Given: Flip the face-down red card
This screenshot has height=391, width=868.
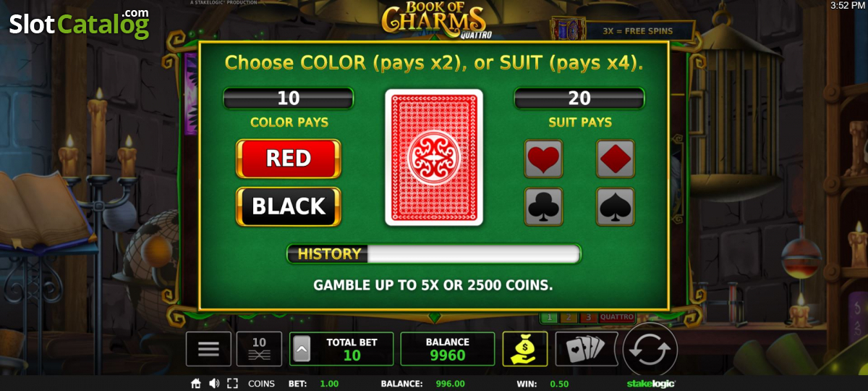Looking at the screenshot, I should click(x=434, y=158).
